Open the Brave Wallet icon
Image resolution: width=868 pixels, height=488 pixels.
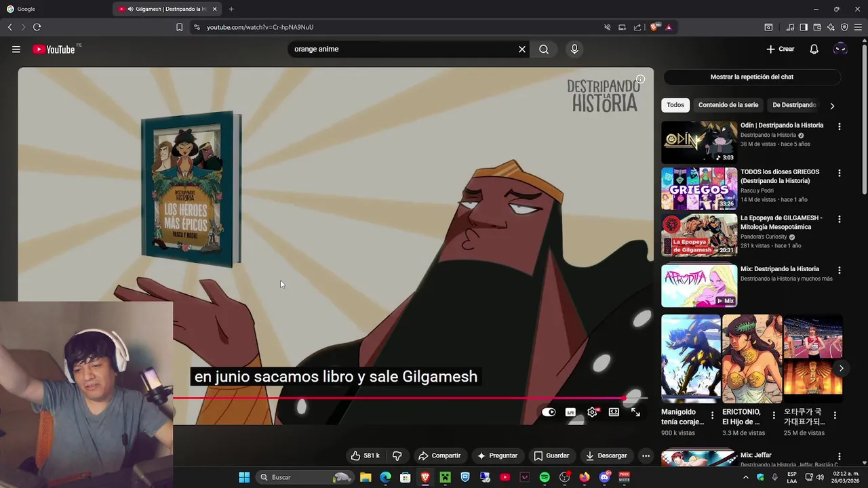[x=817, y=27]
